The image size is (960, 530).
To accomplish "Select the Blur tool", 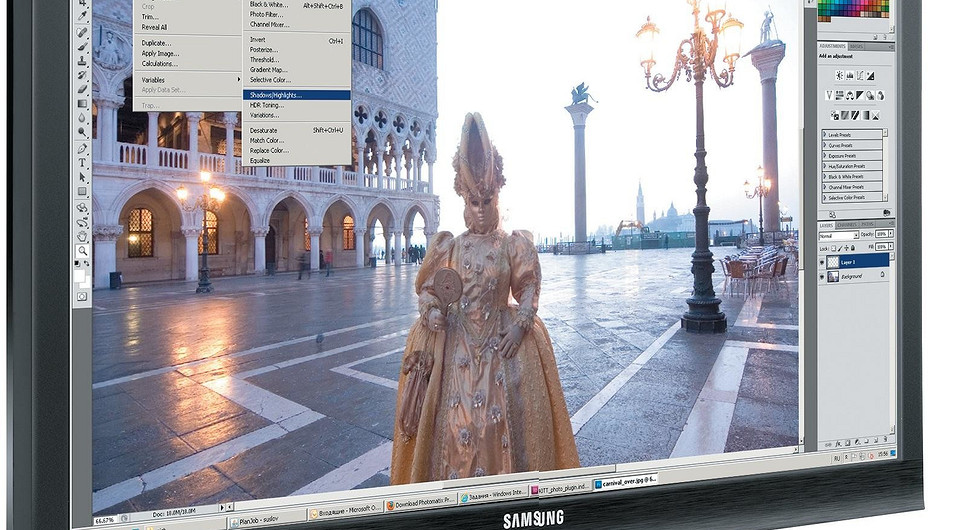I will tap(82, 118).
